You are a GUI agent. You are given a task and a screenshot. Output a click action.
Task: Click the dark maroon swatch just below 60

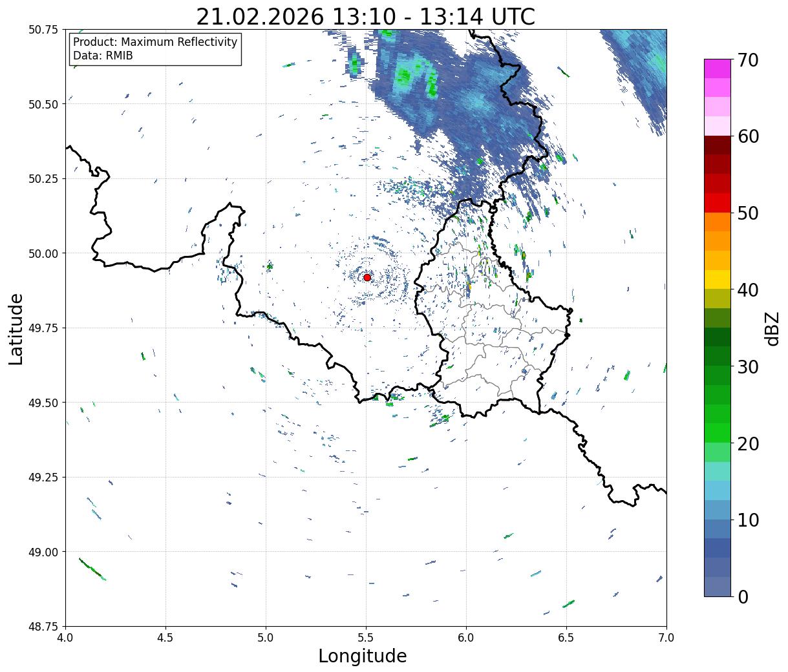718,145
